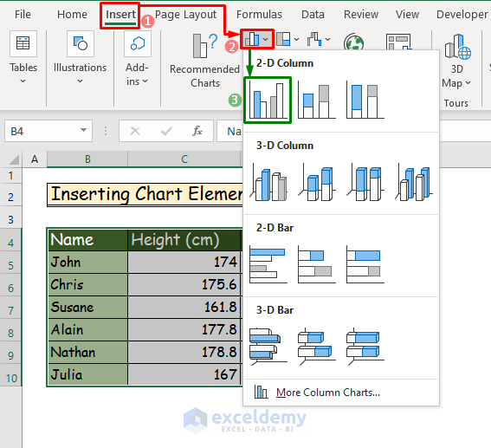This screenshot has height=448, width=491.
Task: Click the cell containing Julia
Action: click(x=88, y=374)
